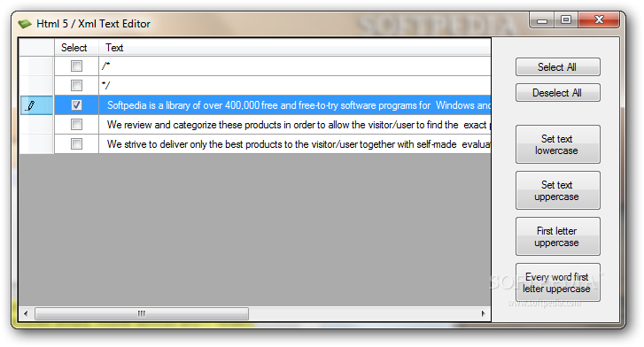This screenshot has height=347, width=644.
Task: Click the row header of the /* row
Action: pos(36,66)
